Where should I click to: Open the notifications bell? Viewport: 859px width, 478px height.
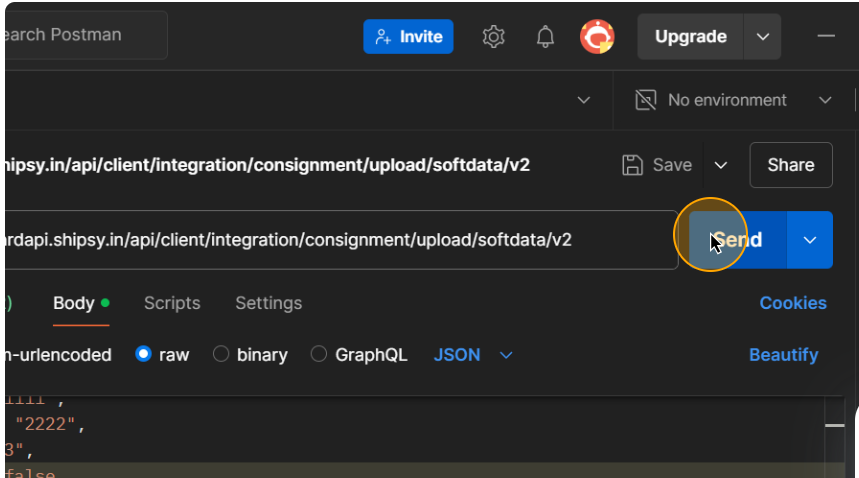click(545, 37)
